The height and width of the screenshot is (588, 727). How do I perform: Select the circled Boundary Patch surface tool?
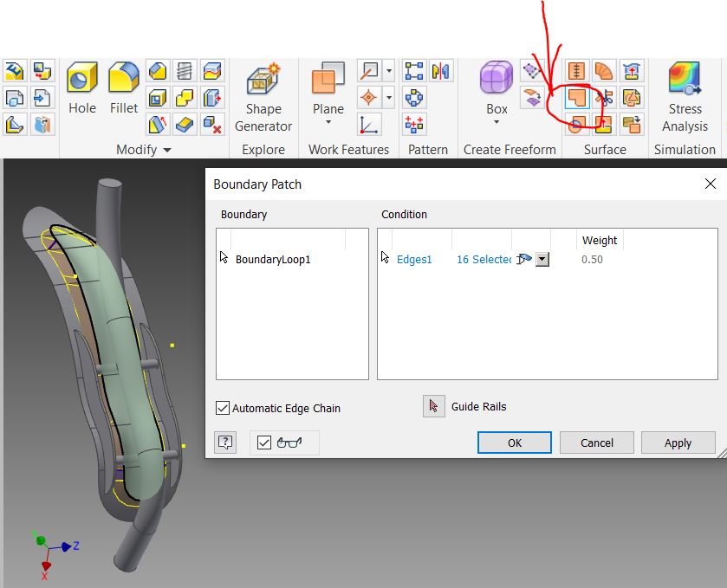tap(578, 100)
